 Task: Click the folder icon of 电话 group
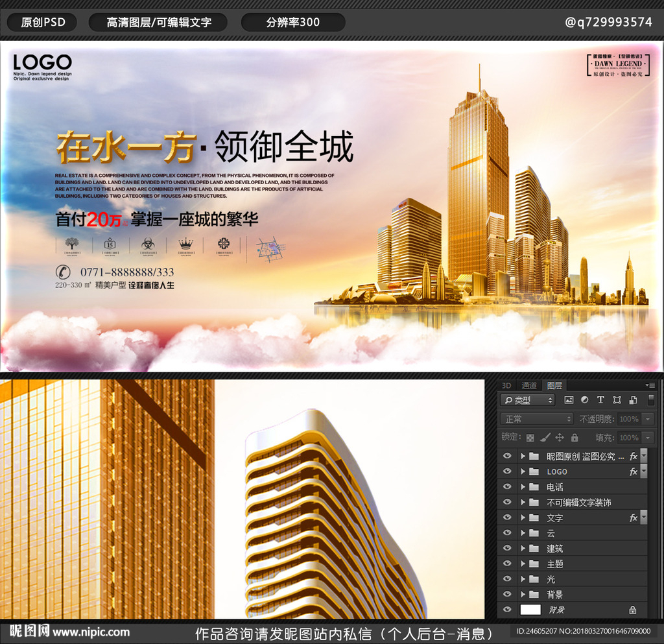point(534,487)
